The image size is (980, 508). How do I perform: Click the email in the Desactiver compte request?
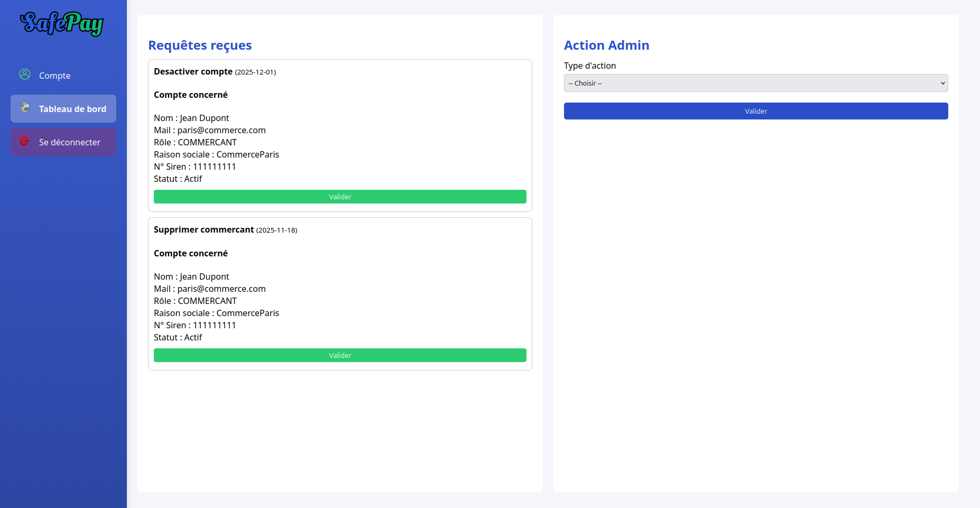221,130
